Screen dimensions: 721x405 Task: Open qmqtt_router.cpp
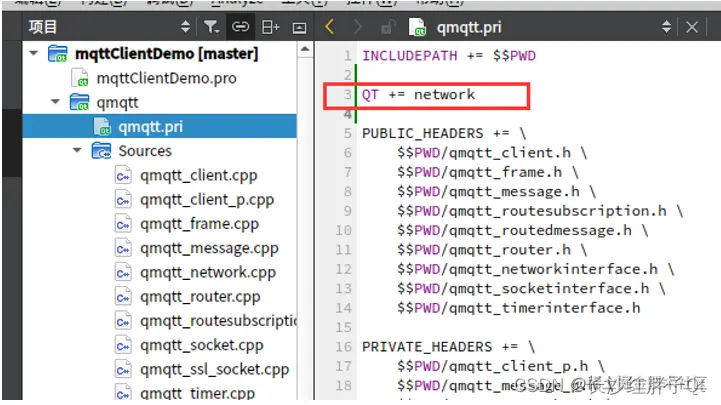click(200, 297)
